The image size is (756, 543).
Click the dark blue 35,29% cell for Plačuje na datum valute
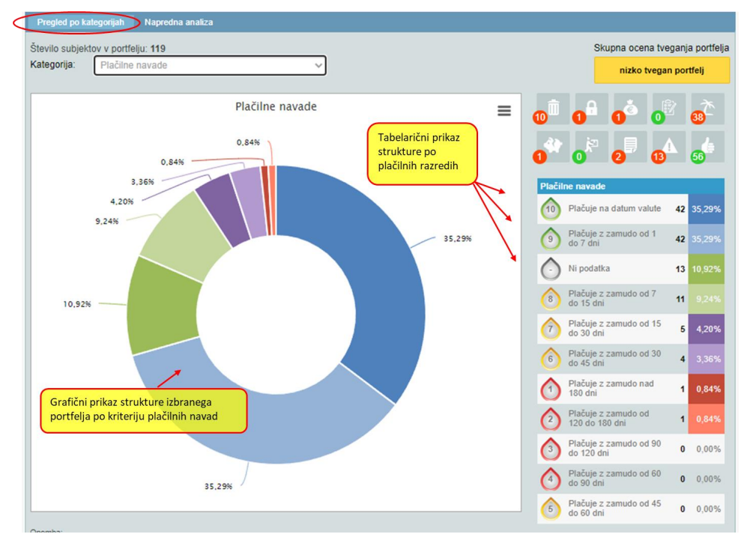[707, 209]
